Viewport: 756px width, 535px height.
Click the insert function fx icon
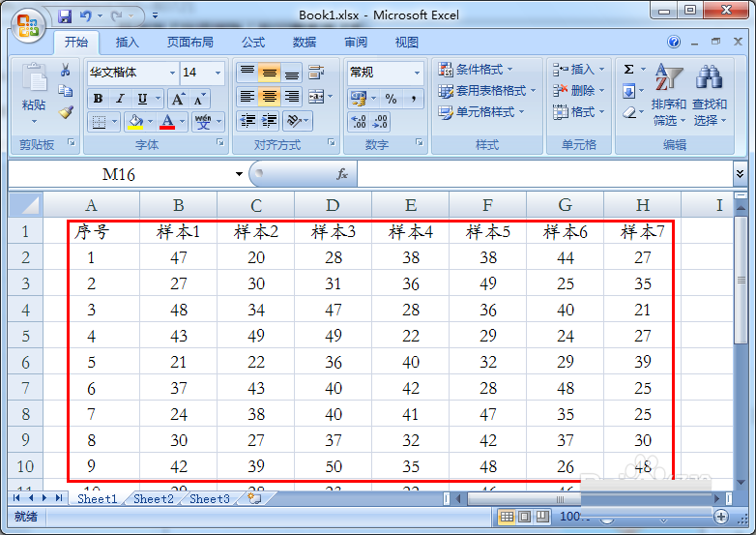[x=341, y=174]
